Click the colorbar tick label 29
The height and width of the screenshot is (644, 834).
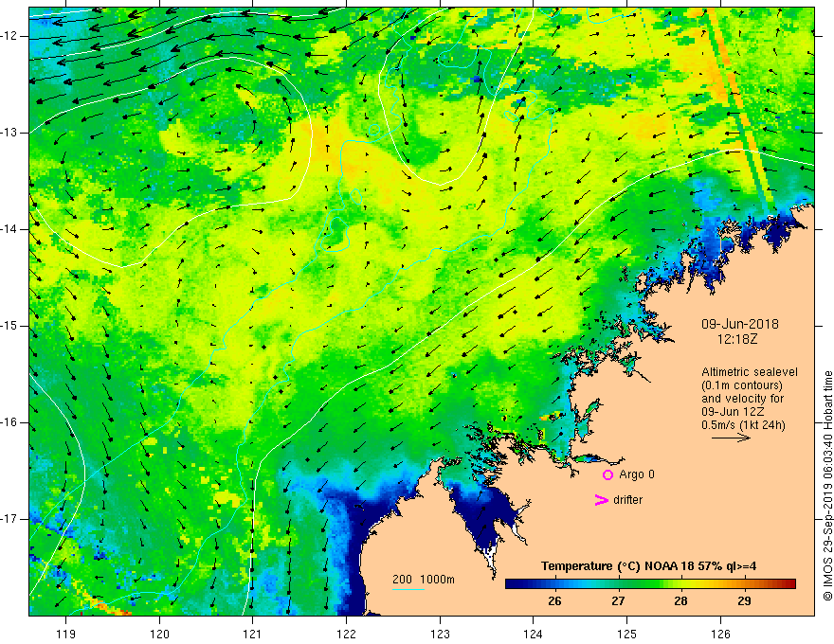744,601
